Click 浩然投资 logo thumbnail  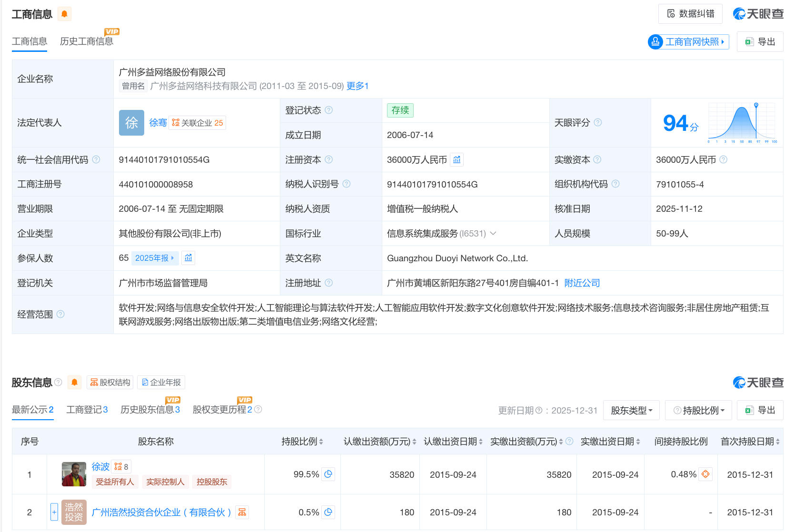click(x=74, y=512)
